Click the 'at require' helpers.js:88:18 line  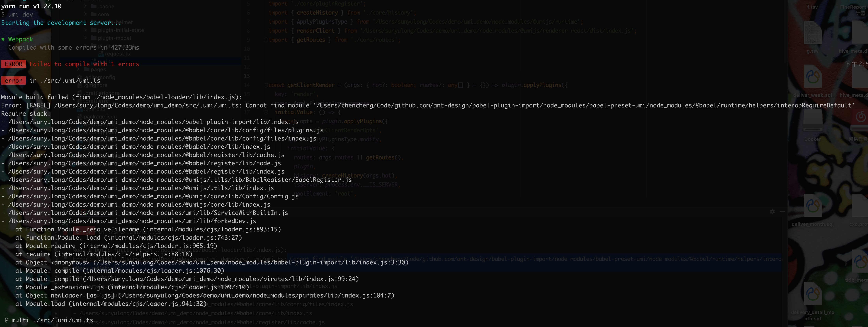click(104, 254)
